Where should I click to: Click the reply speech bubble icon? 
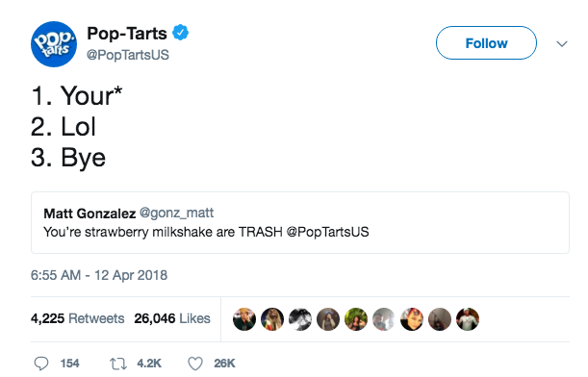tap(41, 364)
